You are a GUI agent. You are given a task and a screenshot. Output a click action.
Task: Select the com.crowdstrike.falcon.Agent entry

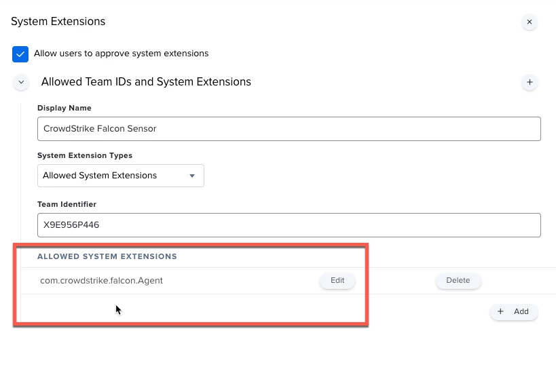point(101,281)
